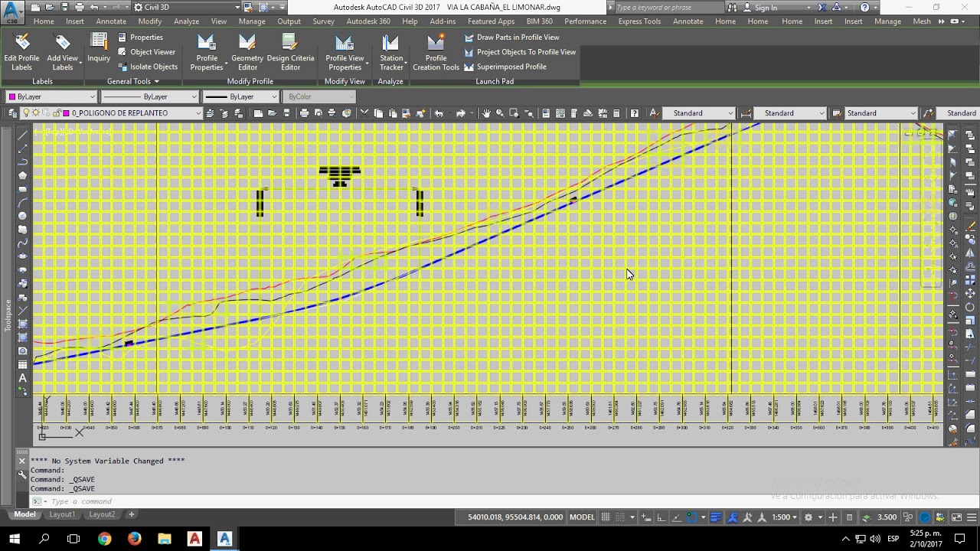This screenshot has width=980, height=551.
Task: Click Open folder icon in quick access
Action: 50,7
